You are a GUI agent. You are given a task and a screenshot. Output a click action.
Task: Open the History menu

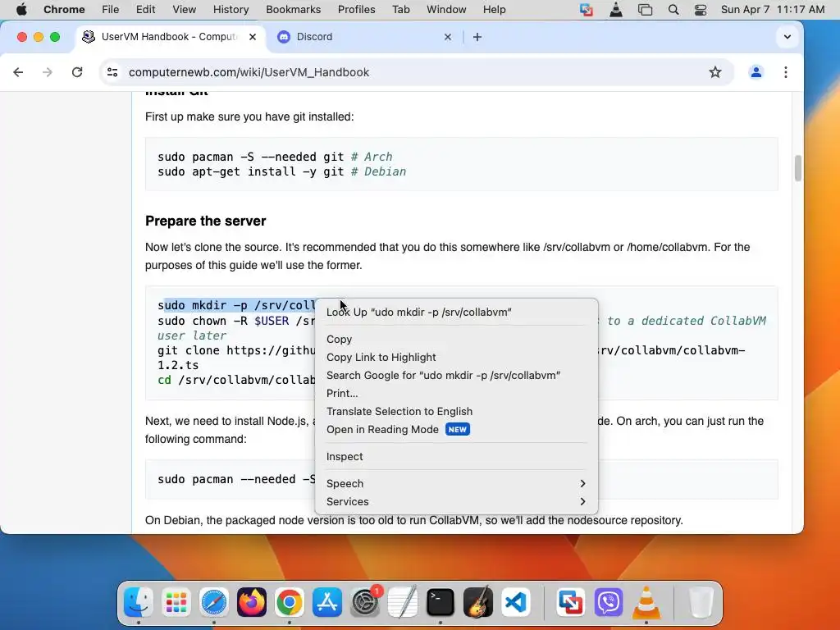click(231, 10)
